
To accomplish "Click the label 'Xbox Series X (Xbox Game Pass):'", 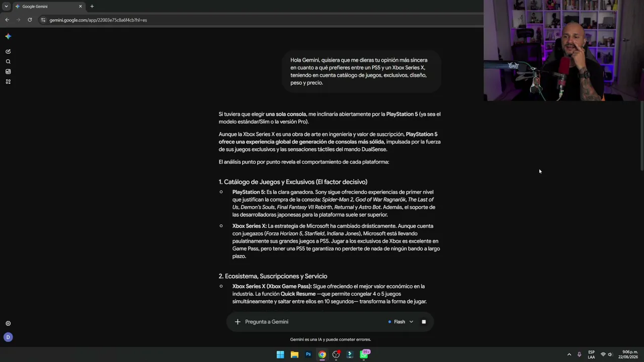I will 272,286.
